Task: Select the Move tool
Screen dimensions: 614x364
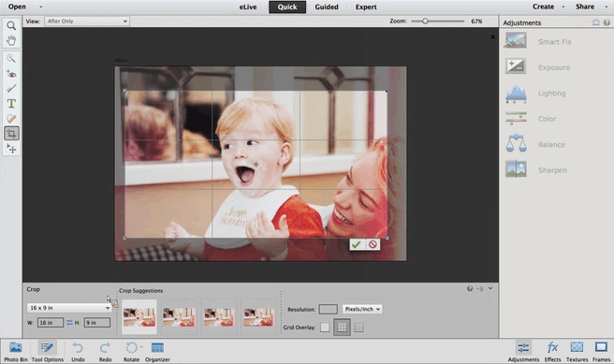Action: tap(11, 149)
